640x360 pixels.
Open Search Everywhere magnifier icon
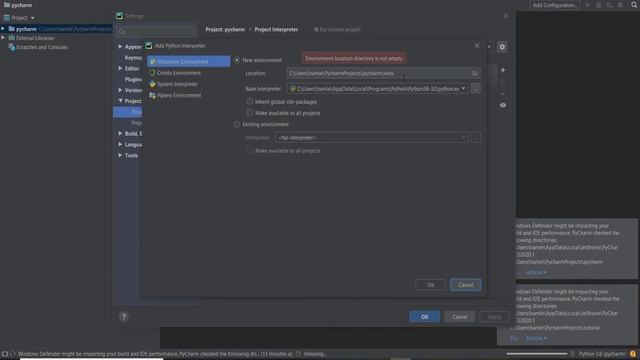[x=634, y=5]
